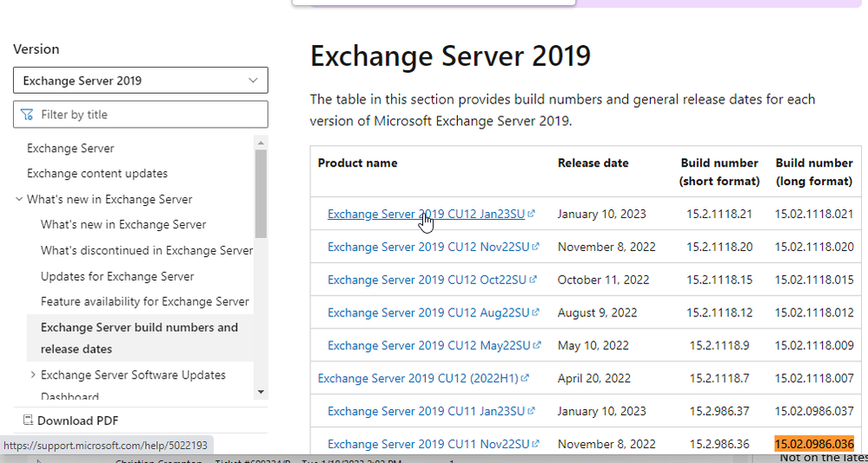Open the Exchange Server sidebar item

click(70, 149)
